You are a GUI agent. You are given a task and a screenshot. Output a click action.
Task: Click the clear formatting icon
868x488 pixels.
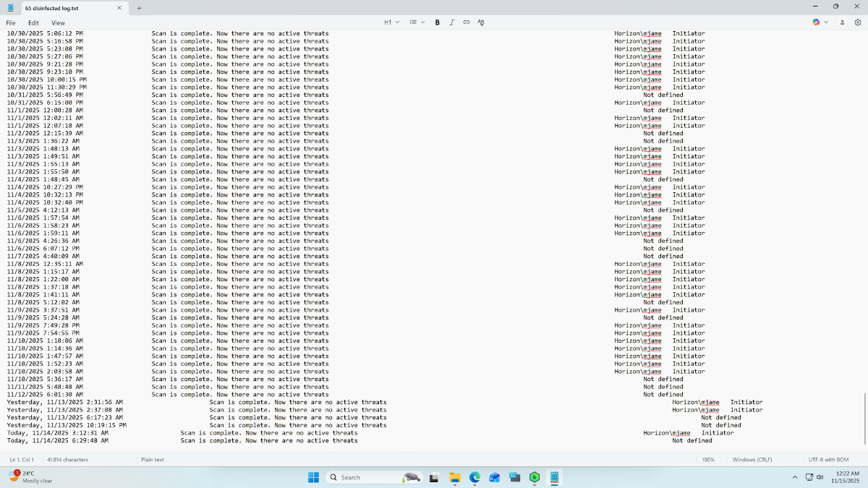point(481,22)
